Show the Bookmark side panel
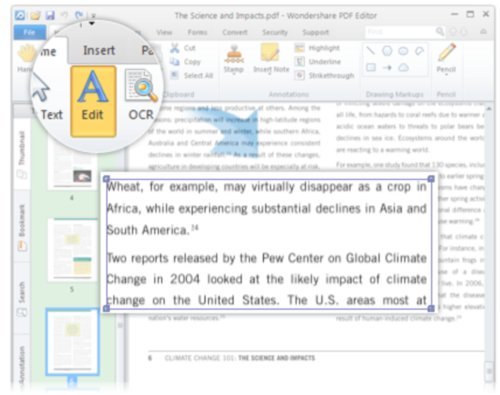 22,227
